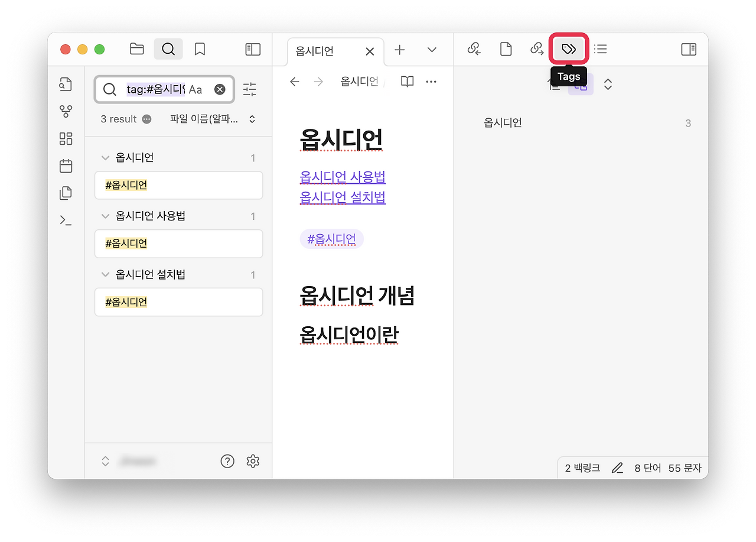Open graph view from the ribbon
This screenshot has width=756, height=542.
coord(66,111)
